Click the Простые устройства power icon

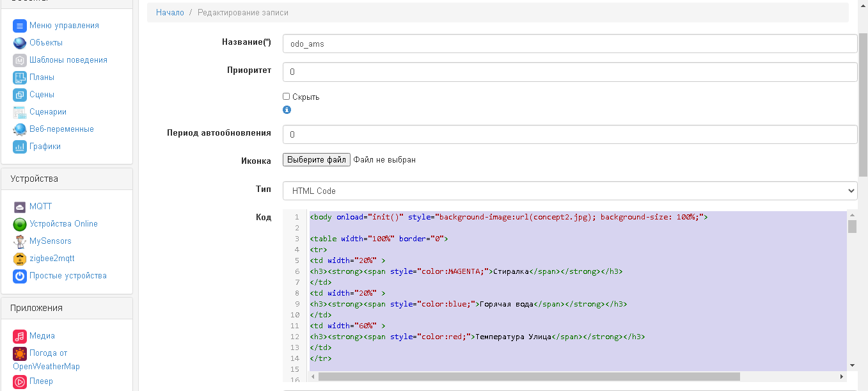coord(19,276)
